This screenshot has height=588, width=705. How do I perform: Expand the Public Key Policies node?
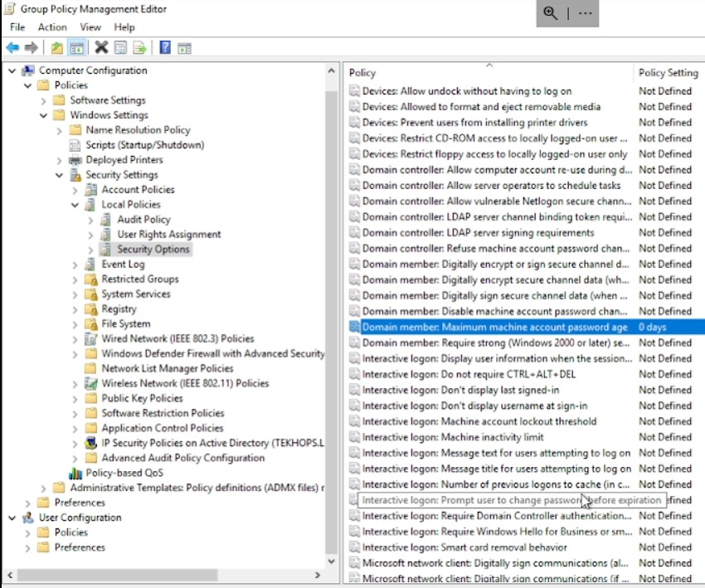pyautogui.click(x=75, y=398)
